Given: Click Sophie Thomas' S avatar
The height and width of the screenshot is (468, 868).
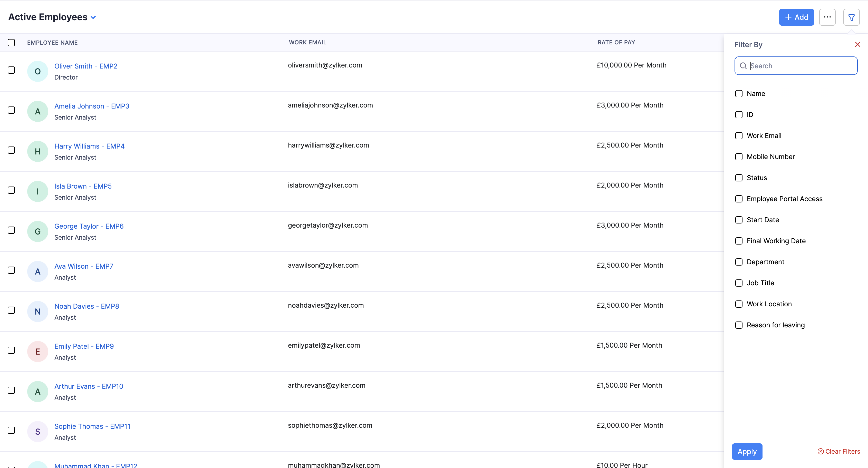Looking at the screenshot, I should pyautogui.click(x=38, y=432).
